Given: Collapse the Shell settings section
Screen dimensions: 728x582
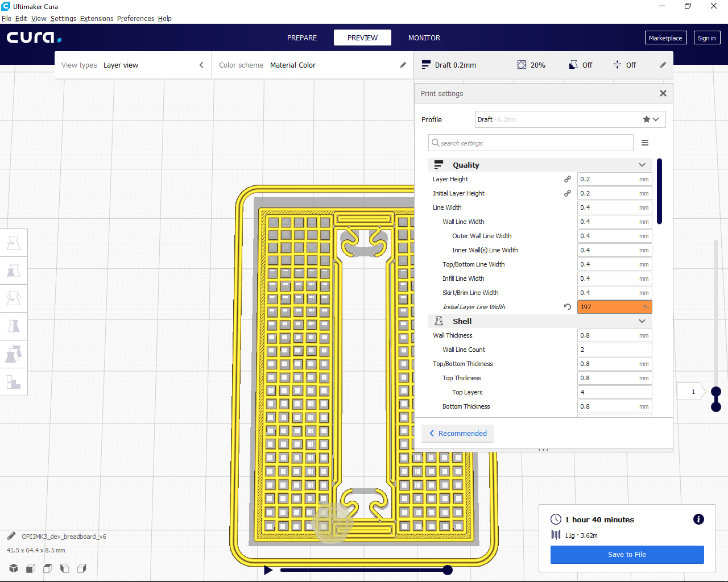Looking at the screenshot, I should [x=642, y=321].
